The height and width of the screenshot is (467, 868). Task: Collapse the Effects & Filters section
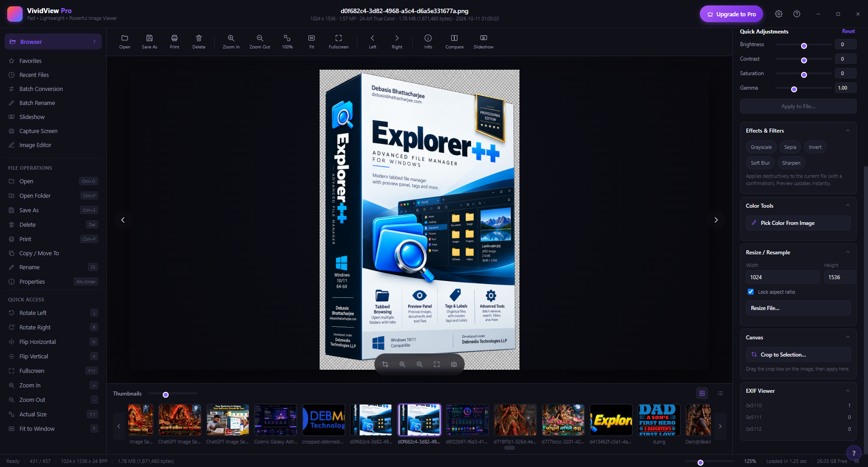click(848, 131)
